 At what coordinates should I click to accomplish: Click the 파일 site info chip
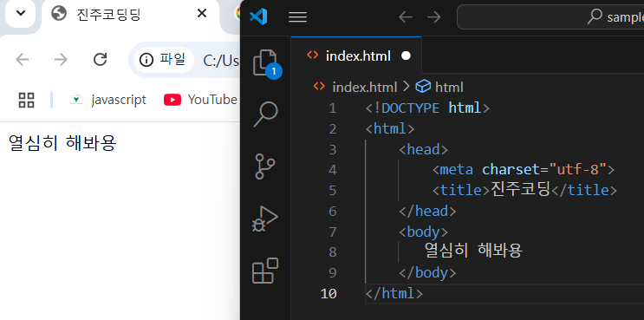[x=163, y=60]
